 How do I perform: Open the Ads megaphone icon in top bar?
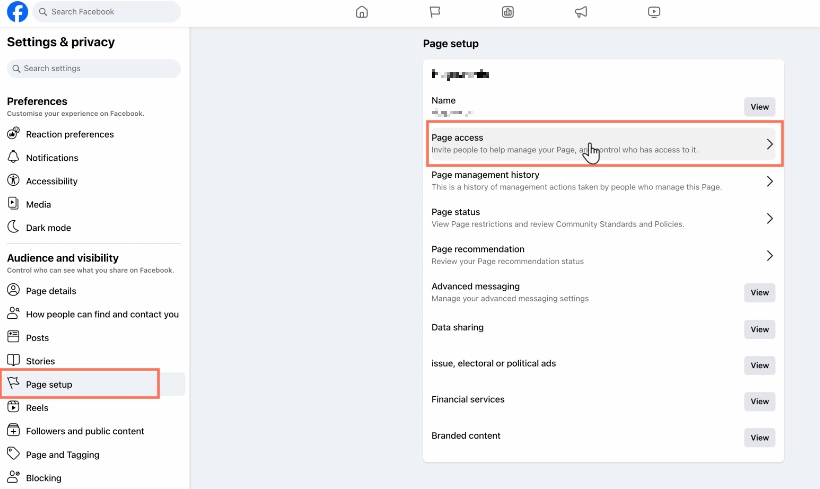(581, 12)
